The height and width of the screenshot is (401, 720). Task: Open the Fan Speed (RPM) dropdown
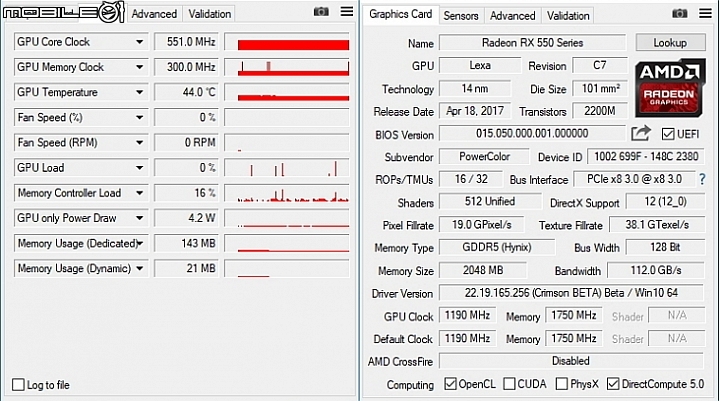[139, 143]
